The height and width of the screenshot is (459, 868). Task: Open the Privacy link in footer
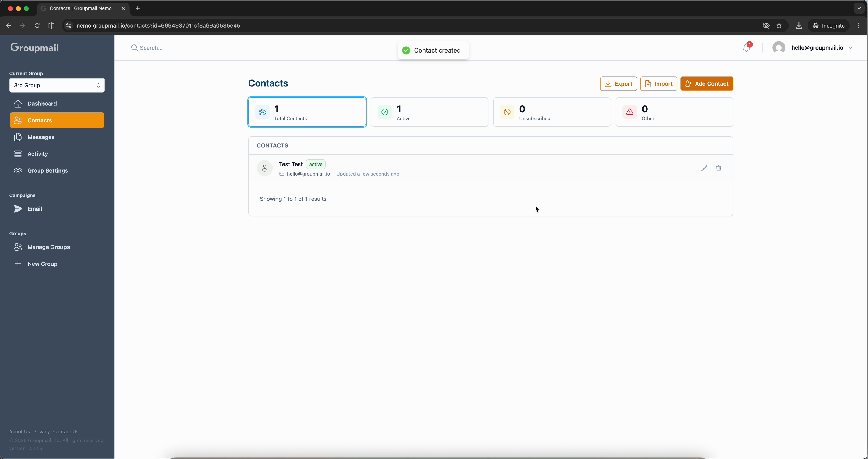42,431
